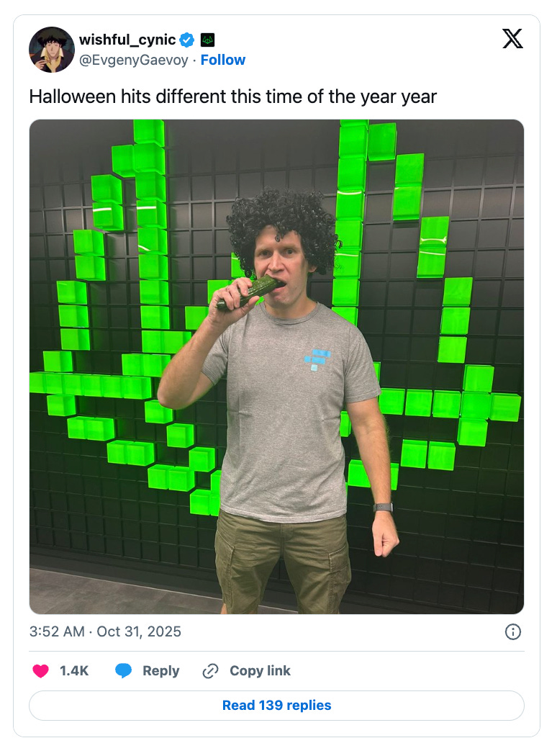Click the blue shirt logo in photo

pos(317,360)
